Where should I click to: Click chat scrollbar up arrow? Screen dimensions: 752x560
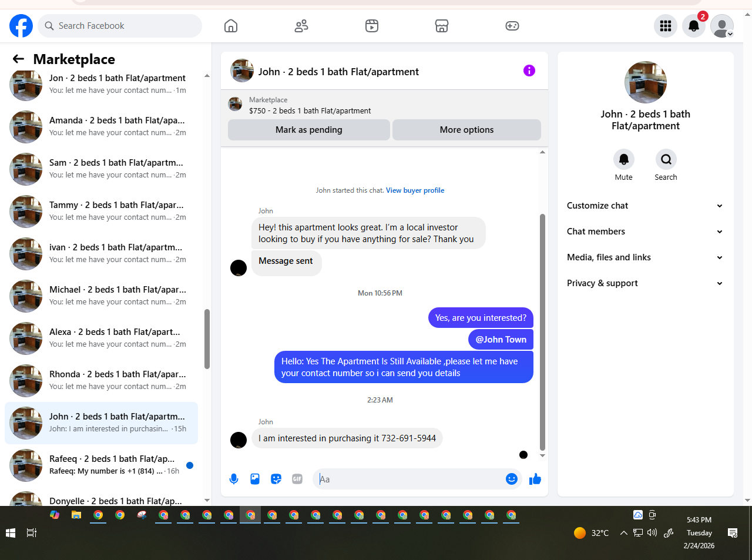coord(542,152)
